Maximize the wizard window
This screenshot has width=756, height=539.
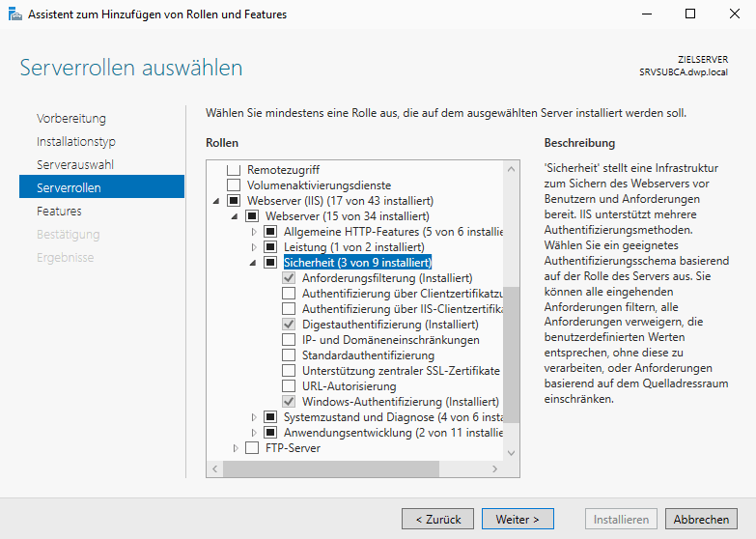click(689, 14)
